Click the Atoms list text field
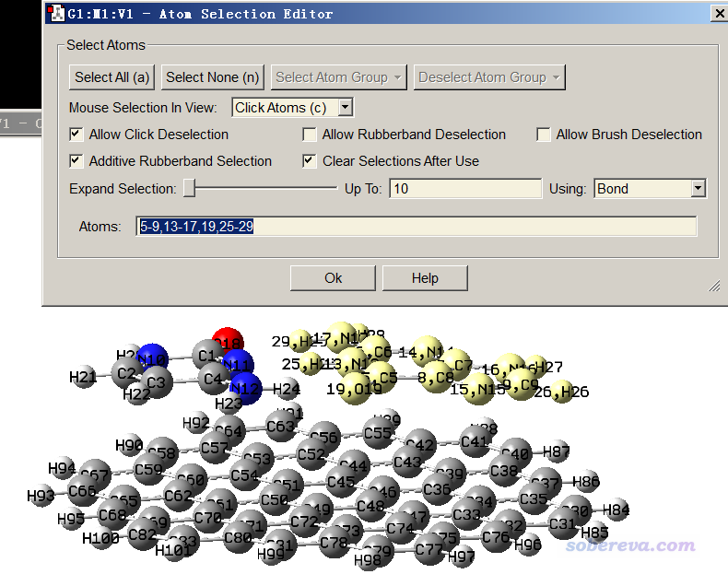Screen dimensions: 728x586 click(x=417, y=227)
